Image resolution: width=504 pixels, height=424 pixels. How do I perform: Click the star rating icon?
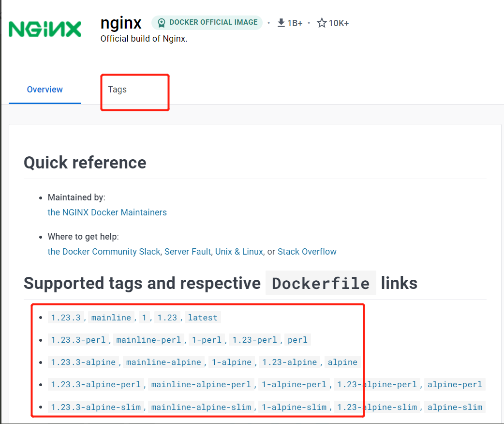point(322,23)
